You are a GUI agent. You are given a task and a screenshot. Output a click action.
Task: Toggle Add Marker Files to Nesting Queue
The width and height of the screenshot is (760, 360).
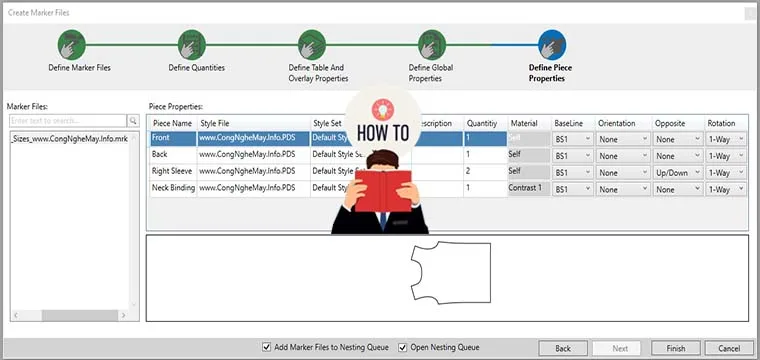(x=266, y=347)
